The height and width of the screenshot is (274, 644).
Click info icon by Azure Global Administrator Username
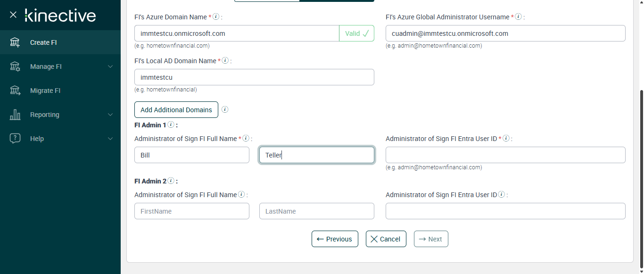click(x=518, y=17)
